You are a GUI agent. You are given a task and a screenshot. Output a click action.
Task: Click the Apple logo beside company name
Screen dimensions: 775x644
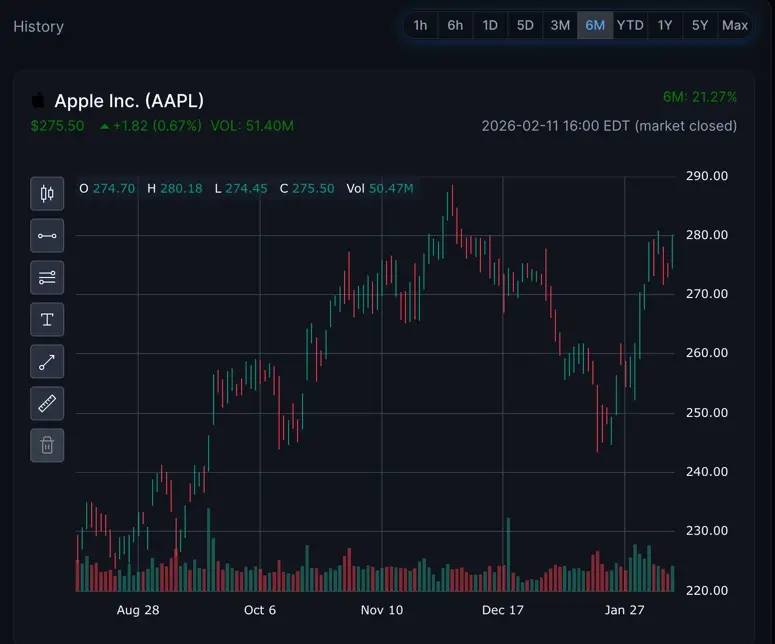click(x=38, y=101)
